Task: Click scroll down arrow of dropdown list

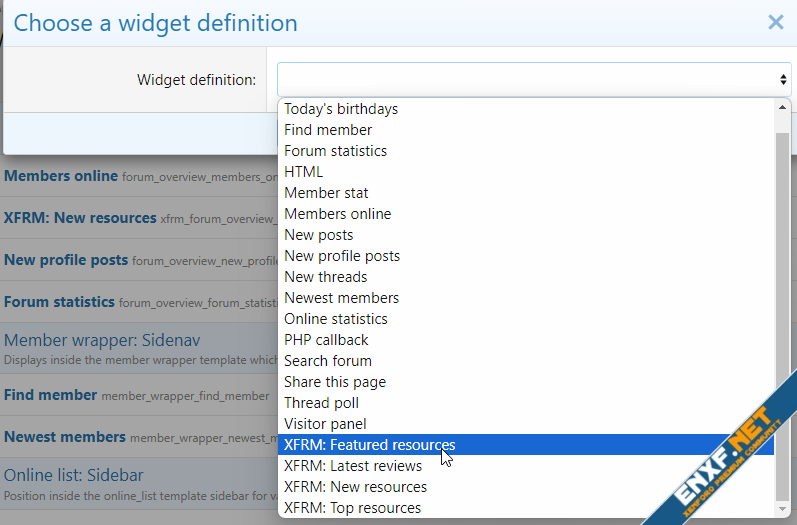Action: pos(782,509)
